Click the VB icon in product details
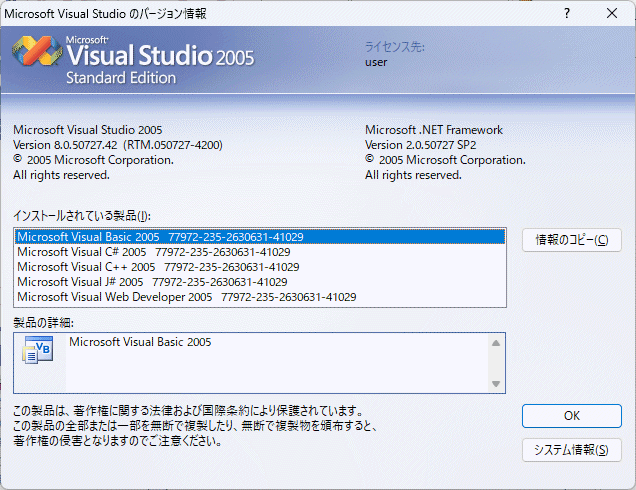 tap(39, 349)
